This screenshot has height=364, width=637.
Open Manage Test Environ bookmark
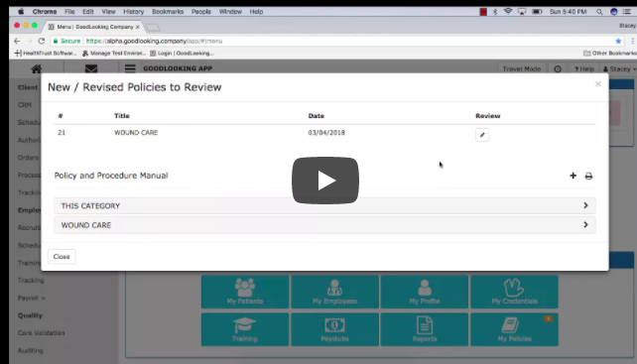point(114,54)
